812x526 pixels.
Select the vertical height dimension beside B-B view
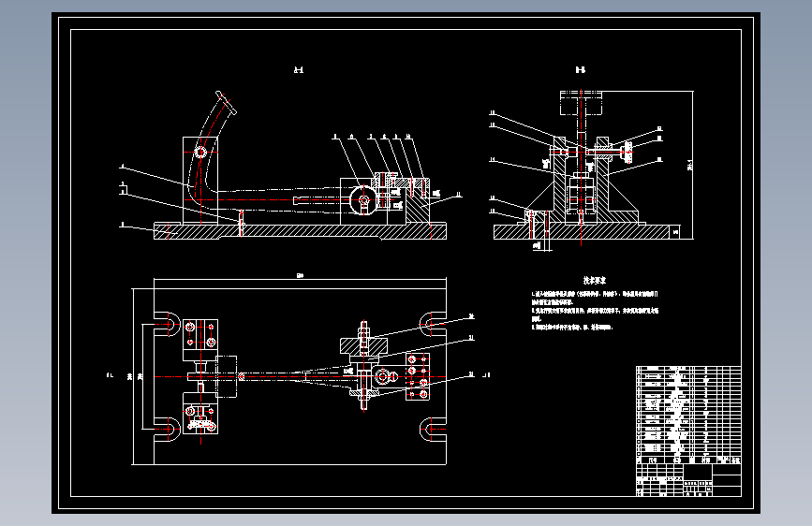pos(691,165)
